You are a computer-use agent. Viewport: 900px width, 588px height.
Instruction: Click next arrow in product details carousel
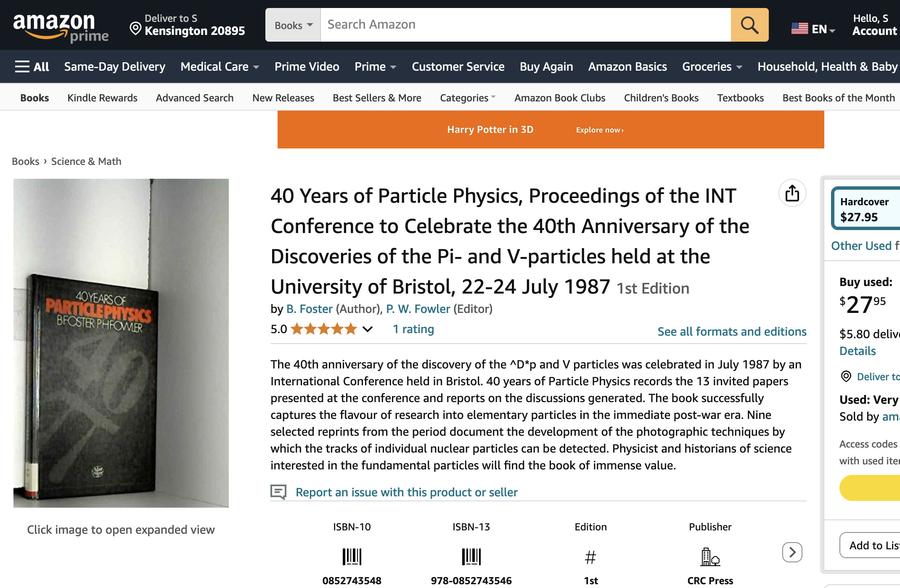792,552
